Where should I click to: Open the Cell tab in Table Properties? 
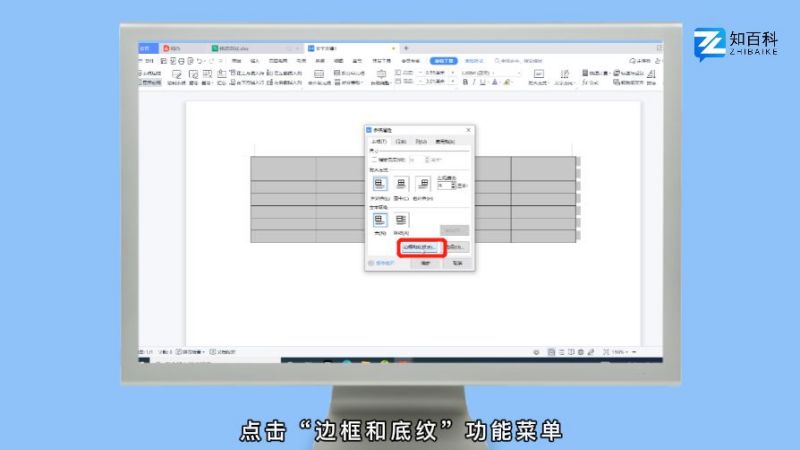(442, 142)
